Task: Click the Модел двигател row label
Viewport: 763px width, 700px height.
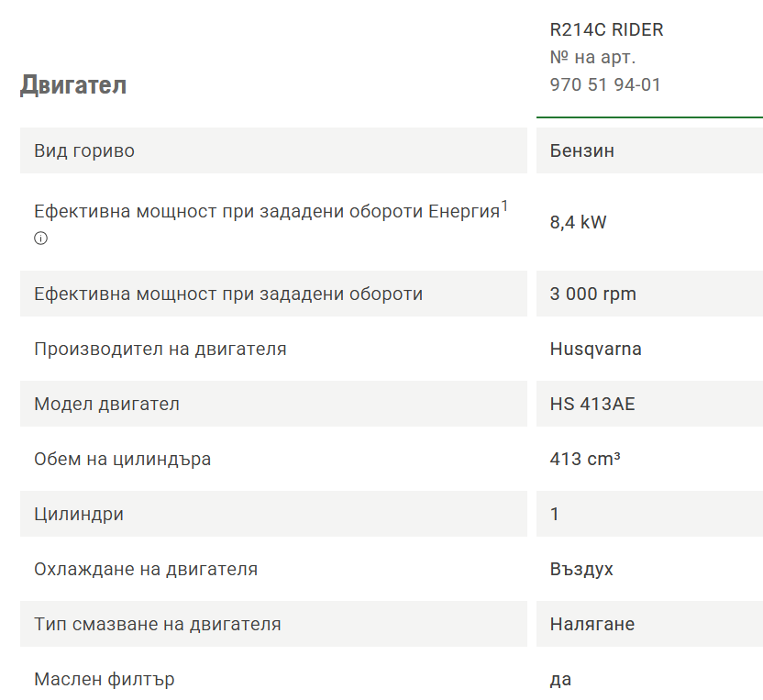Action: pyautogui.click(x=106, y=404)
